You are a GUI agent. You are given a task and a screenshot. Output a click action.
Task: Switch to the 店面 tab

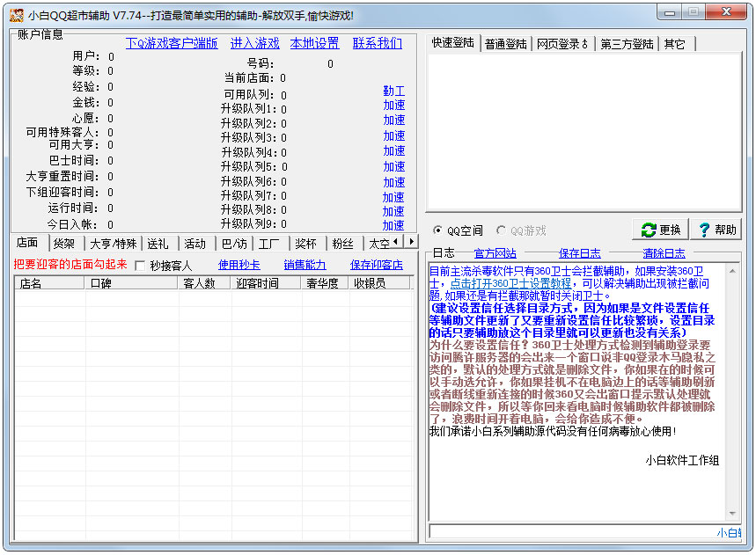27,243
